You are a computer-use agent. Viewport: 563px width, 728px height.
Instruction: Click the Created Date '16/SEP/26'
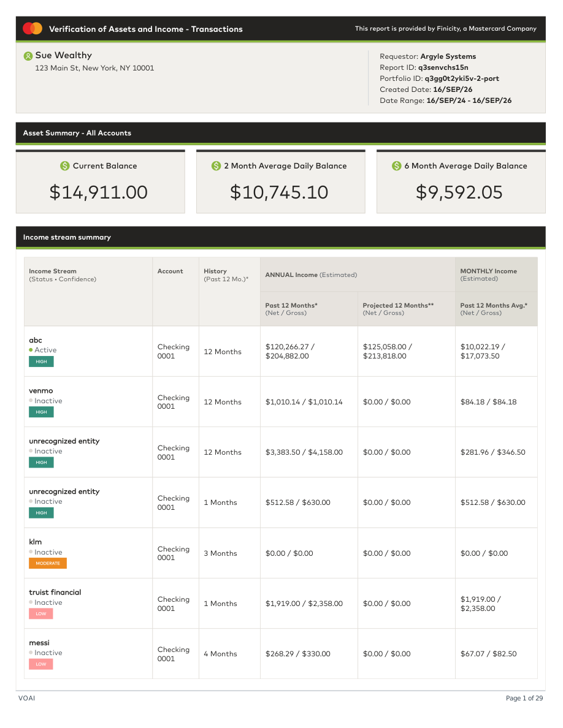pos(453,89)
